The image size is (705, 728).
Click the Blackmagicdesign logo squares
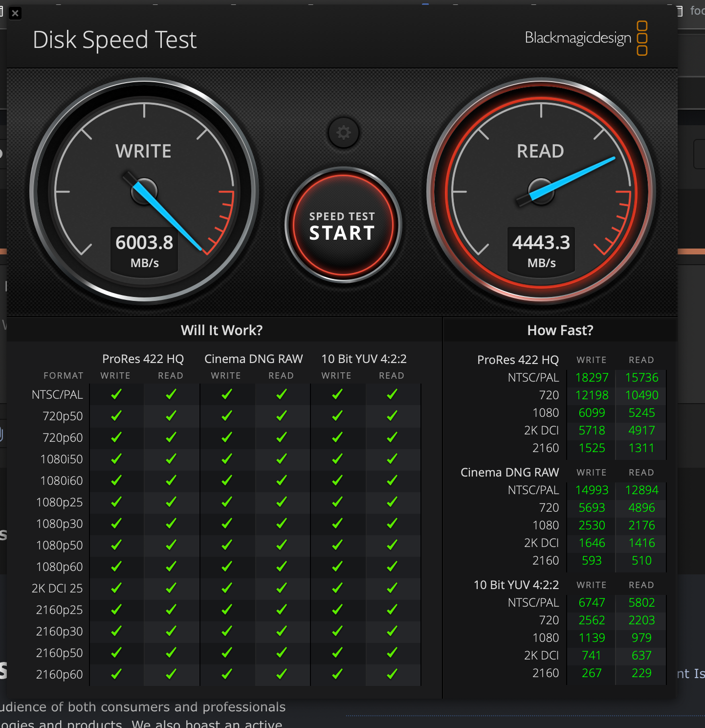[x=642, y=38]
